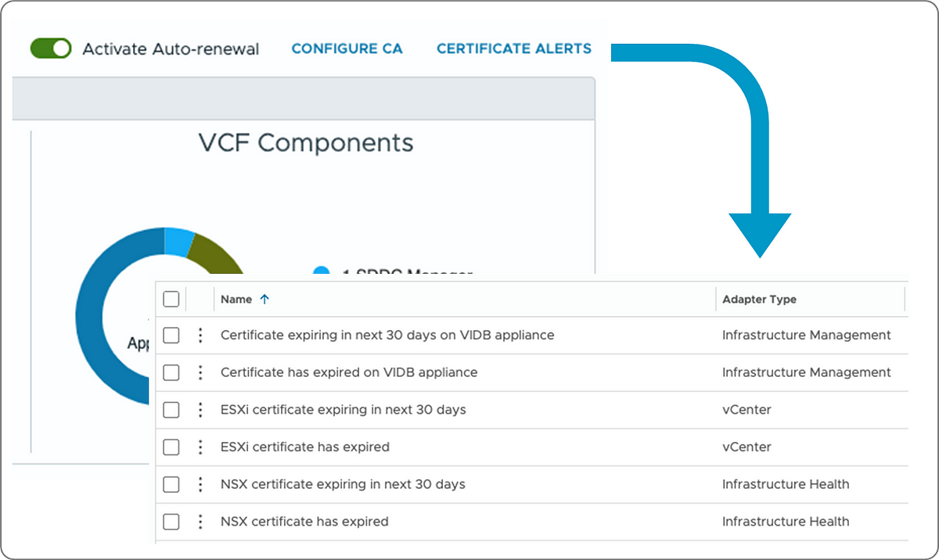The height and width of the screenshot is (560, 939).
Task: Open actions menu for 'NSX certificate has expired'
Action: point(200,522)
